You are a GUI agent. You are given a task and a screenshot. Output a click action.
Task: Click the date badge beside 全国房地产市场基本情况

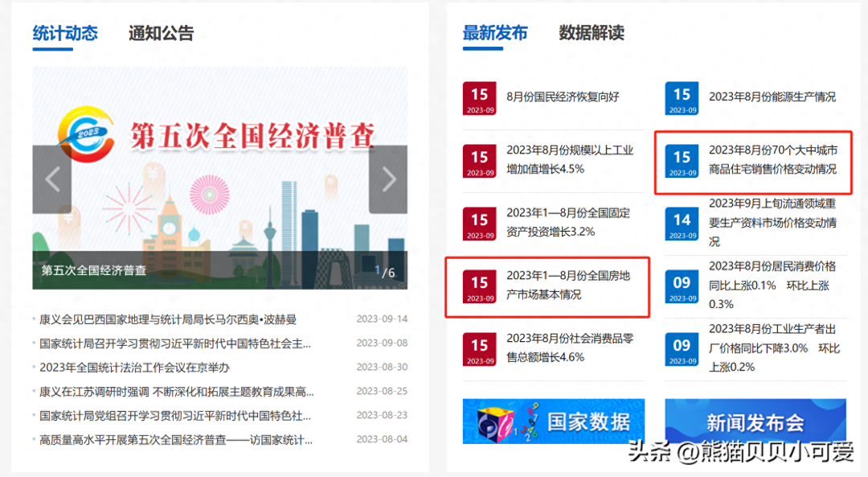[479, 286]
